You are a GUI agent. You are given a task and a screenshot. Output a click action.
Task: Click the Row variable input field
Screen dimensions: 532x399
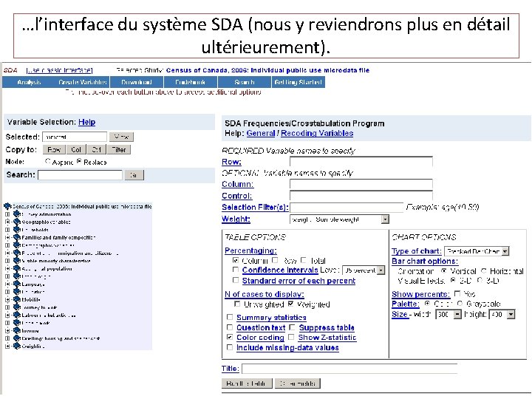361,162
